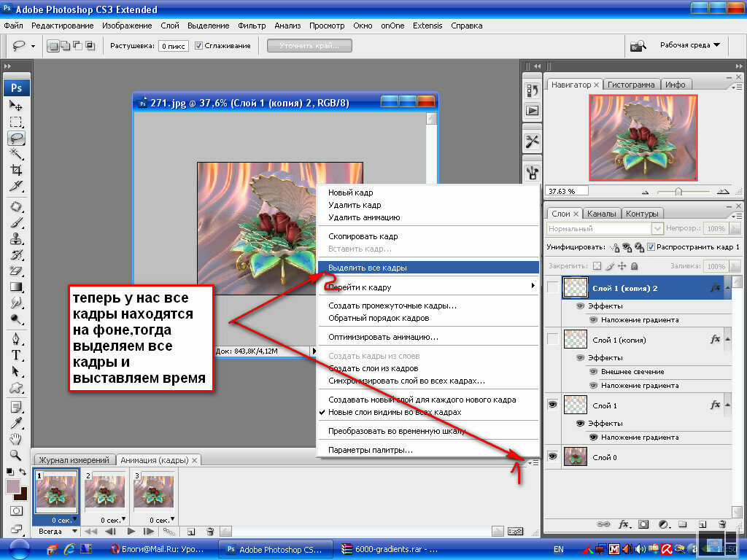Viewport: 747px width, 560px height.
Task: Select animation frame 2 thumbnail
Action: [x=105, y=492]
